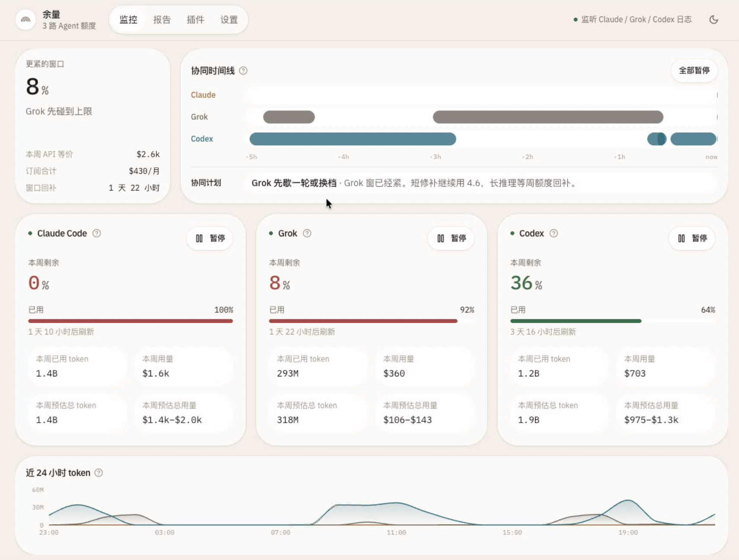Click the Codex 36% remaining value
739x560 pixels.
526,283
